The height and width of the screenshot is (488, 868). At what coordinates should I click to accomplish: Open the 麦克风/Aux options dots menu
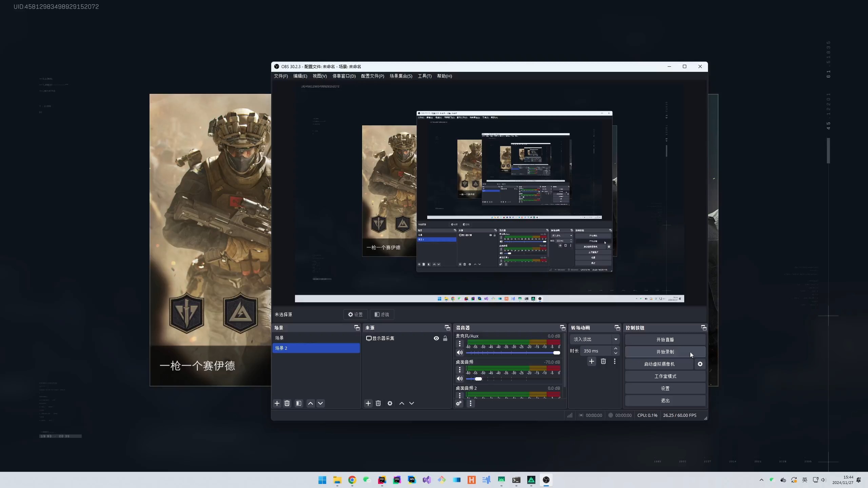coord(459,344)
